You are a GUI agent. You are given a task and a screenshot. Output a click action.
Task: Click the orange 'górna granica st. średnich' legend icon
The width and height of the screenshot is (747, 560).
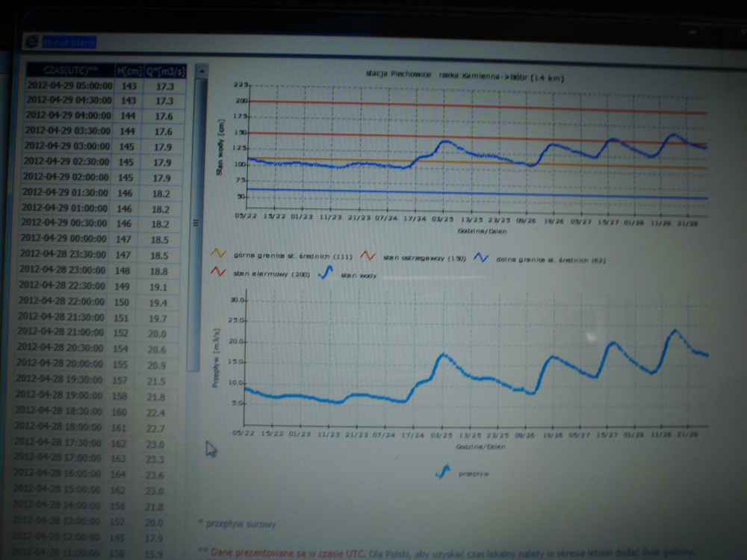coord(218,256)
